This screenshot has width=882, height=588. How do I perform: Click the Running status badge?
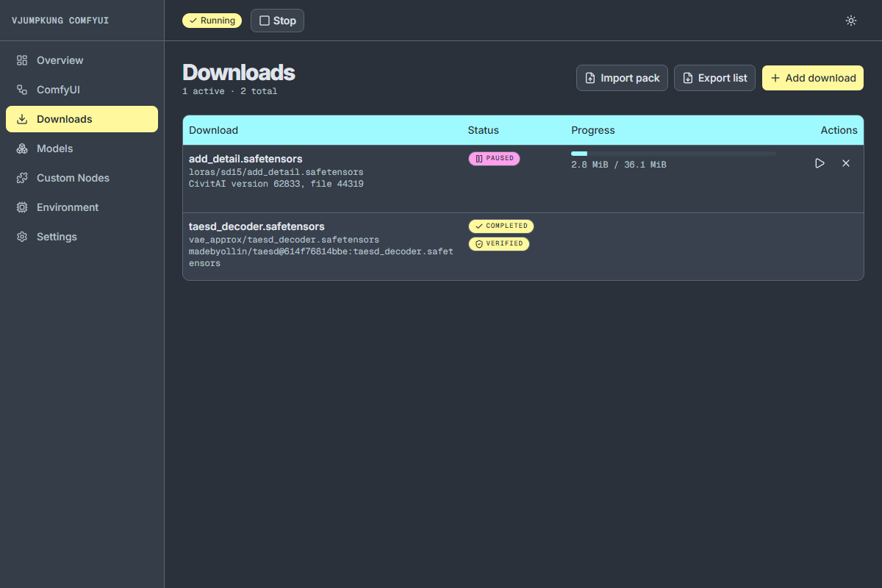(212, 21)
